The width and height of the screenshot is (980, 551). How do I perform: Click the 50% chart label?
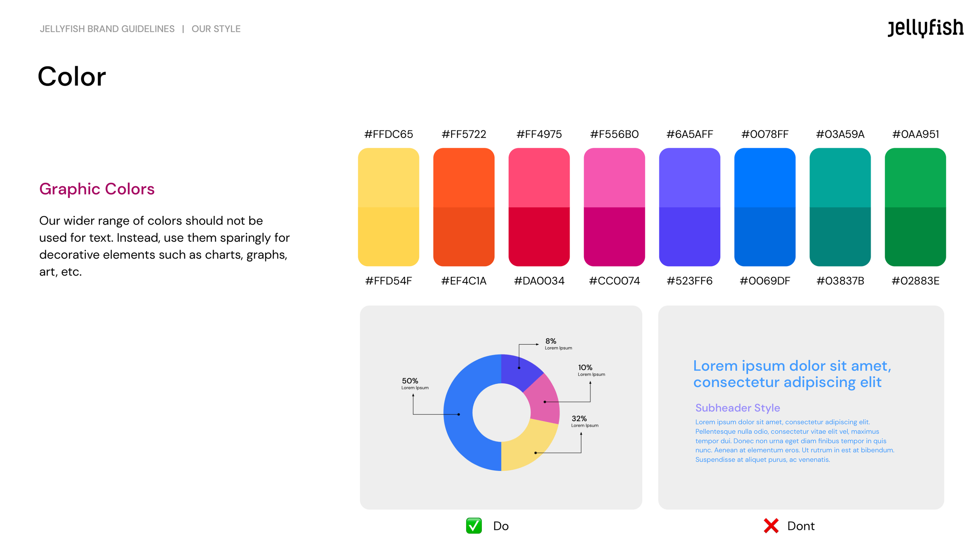(410, 381)
